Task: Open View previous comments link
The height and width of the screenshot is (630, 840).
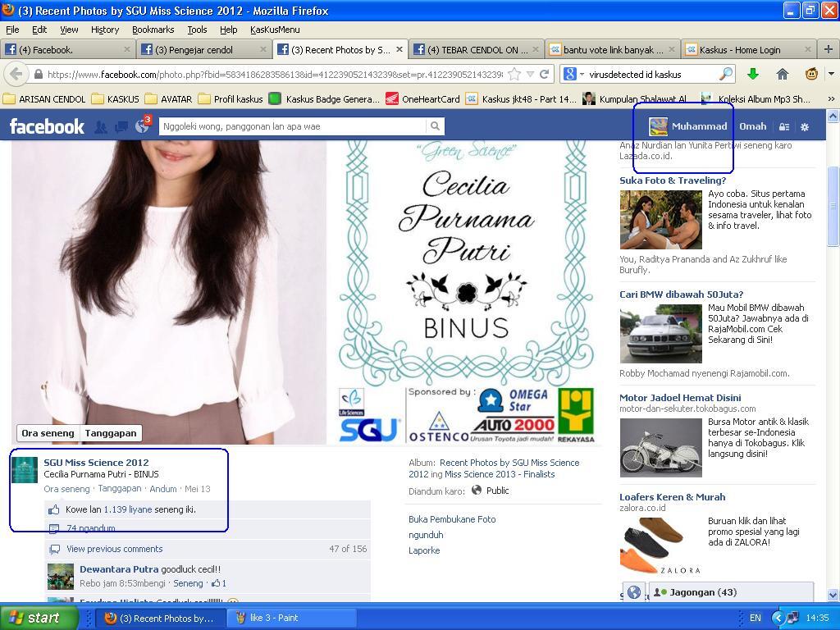Action: tap(114, 549)
